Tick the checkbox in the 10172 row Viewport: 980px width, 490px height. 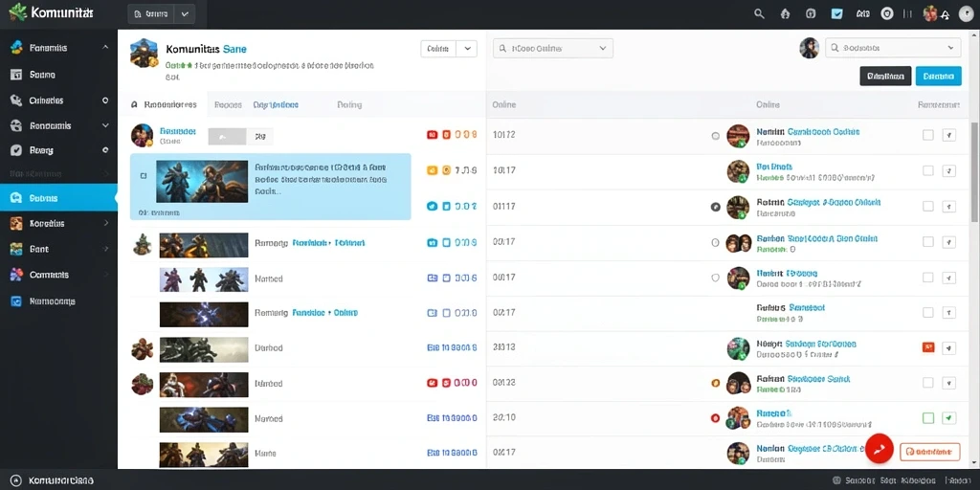tap(928, 135)
